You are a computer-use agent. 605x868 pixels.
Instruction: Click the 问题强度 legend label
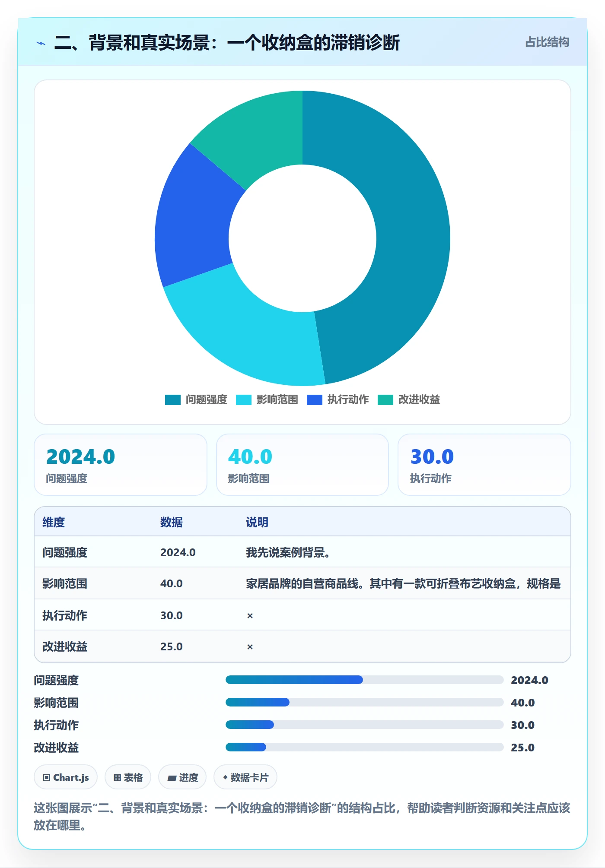click(206, 400)
